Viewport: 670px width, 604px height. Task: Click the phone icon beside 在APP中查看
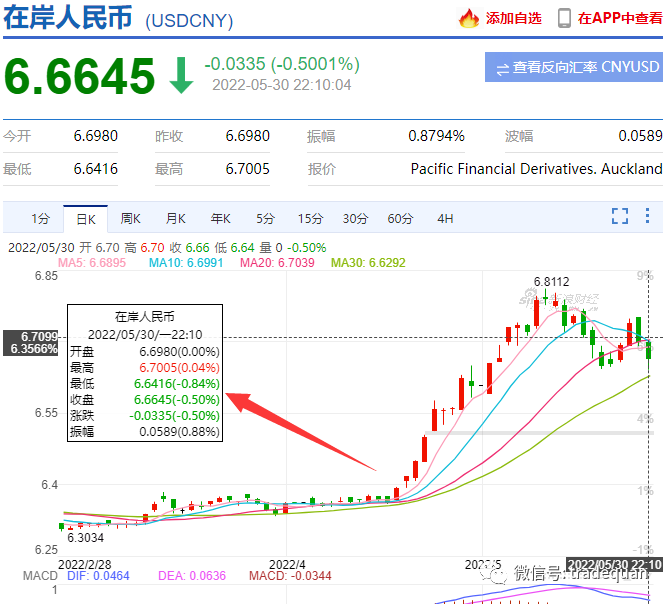pyautogui.click(x=564, y=18)
